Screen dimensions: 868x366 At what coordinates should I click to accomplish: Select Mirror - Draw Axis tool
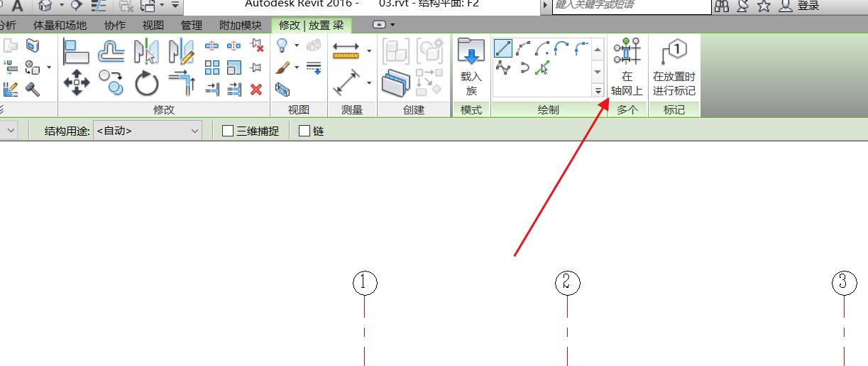pyautogui.click(x=181, y=51)
